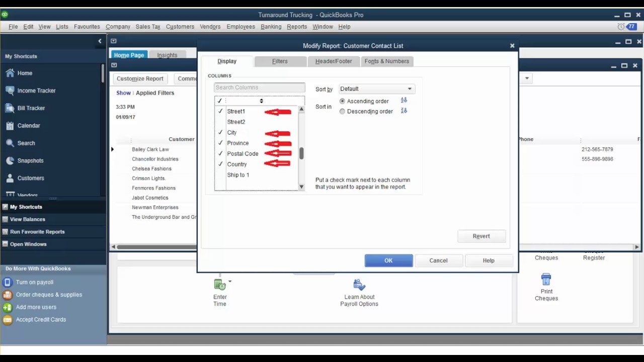Click the column header sort arrows icon
Image resolution: width=644 pixels, height=362 pixels.
pos(261,101)
